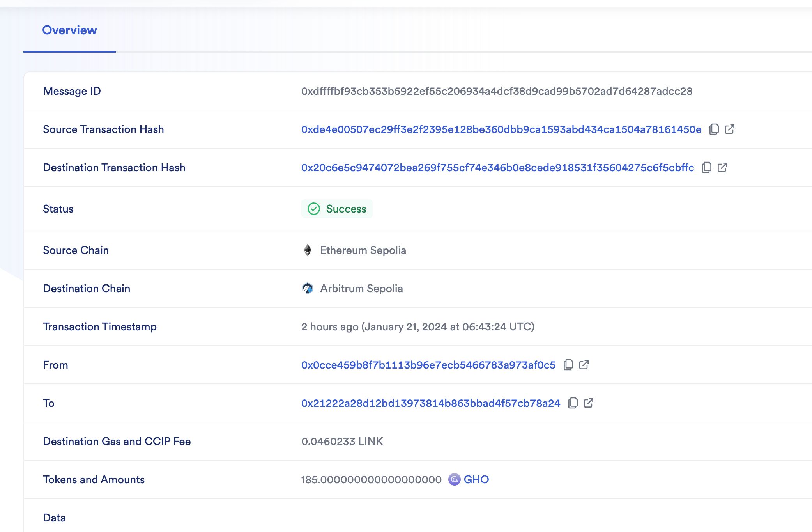Screen dimensions: 812x532
Task: Click the amount 185.000000000000000000
Action: click(372, 479)
